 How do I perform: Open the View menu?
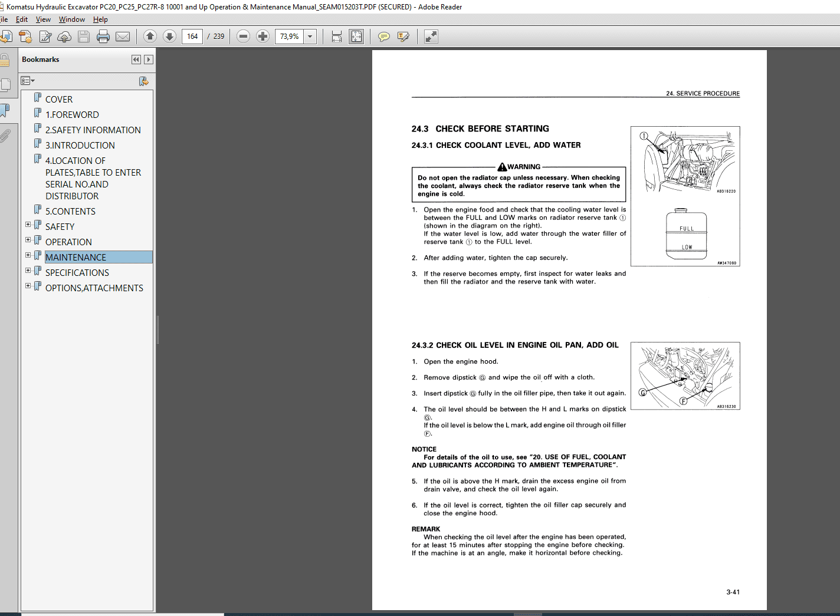point(43,19)
